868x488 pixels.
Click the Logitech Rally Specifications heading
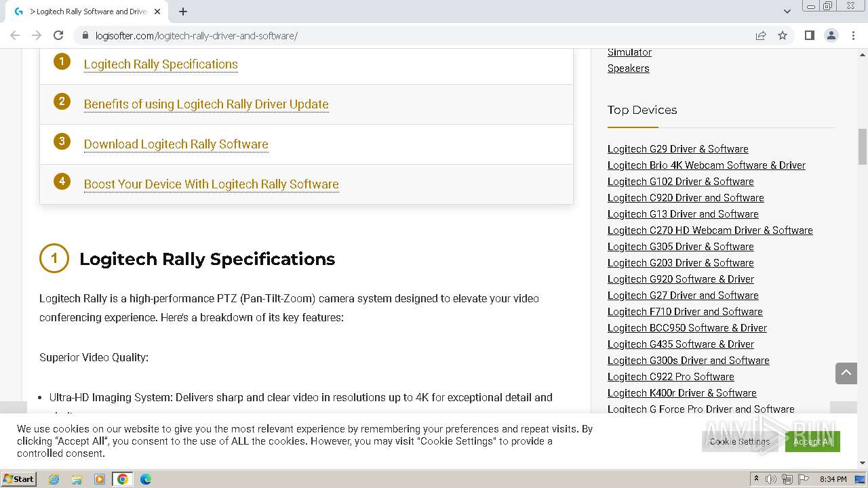pyautogui.click(x=207, y=259)
